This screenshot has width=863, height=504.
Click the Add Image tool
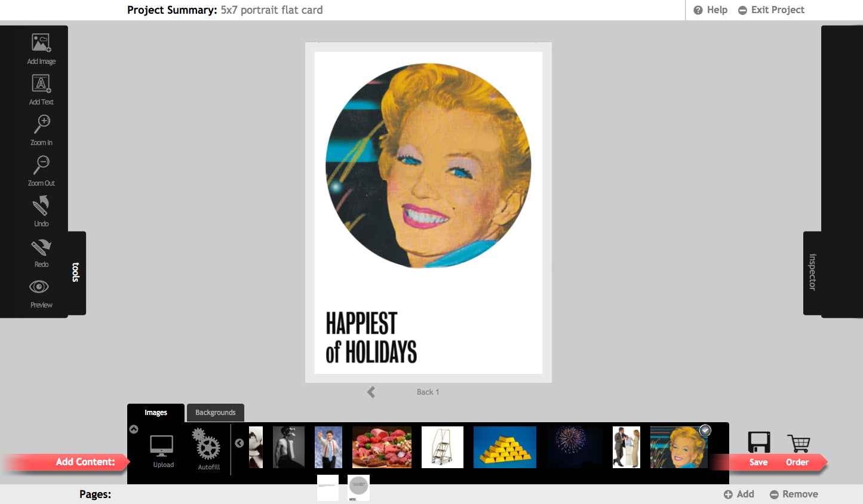pyautogui.click(x=41, y=49)
